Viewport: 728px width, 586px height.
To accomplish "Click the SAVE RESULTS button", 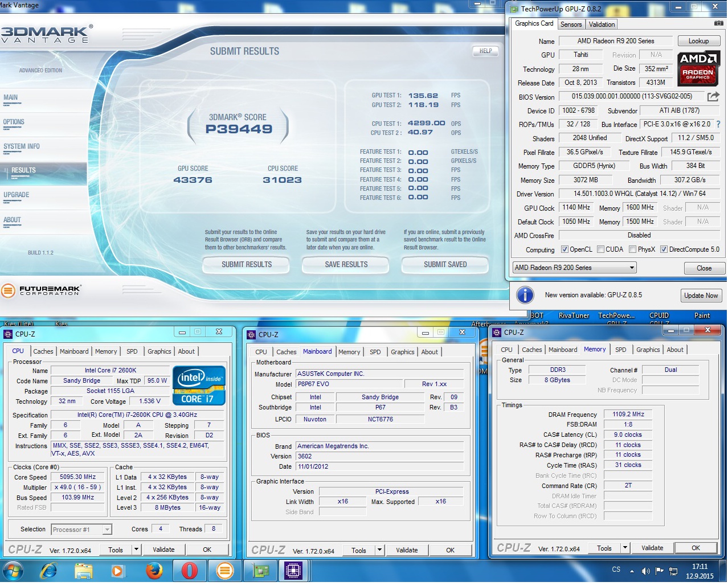I will tap(346, 265).
